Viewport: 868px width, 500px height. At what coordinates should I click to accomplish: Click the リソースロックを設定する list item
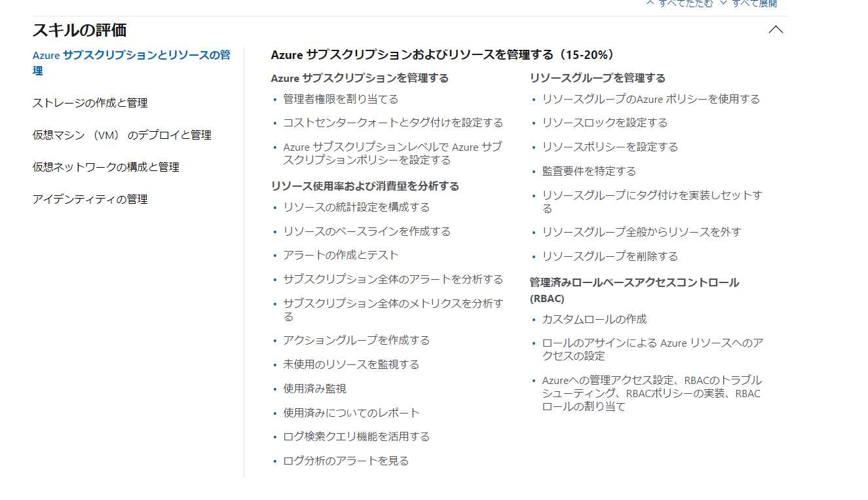pyautogui.click(x=605, y=123)
